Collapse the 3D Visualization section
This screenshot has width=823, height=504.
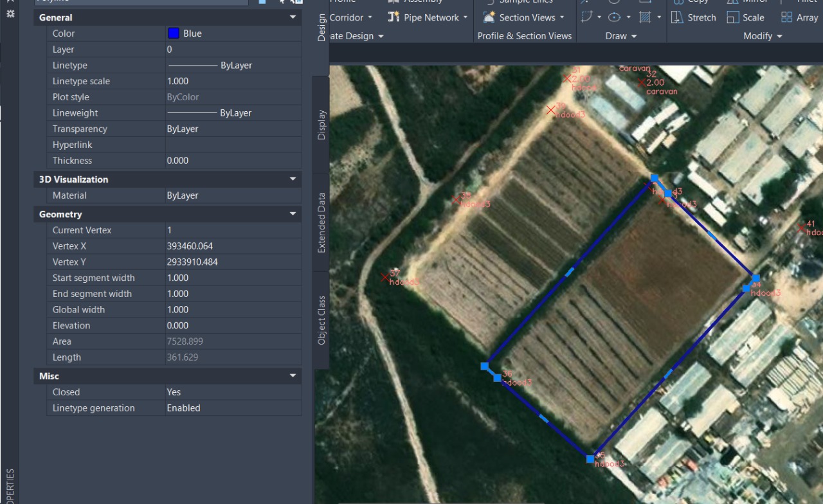tap(293, 179)
